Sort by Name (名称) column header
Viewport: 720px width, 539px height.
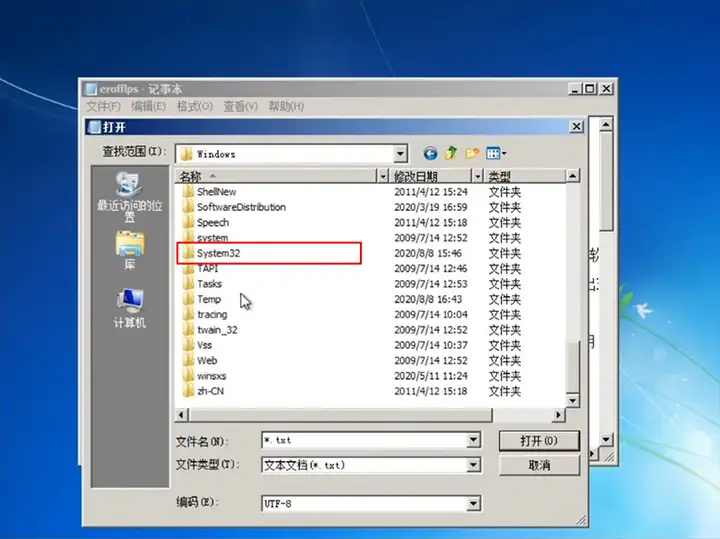tap(276, 176)
